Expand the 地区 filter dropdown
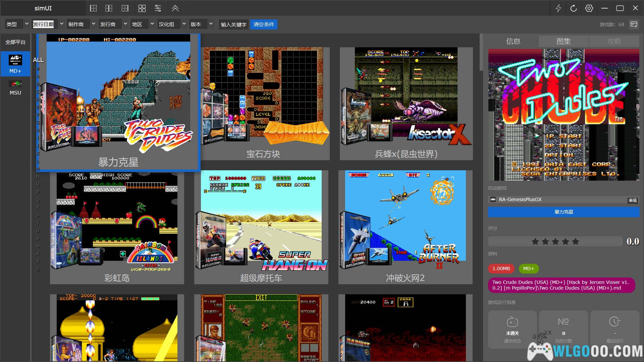 coord(152,24)
